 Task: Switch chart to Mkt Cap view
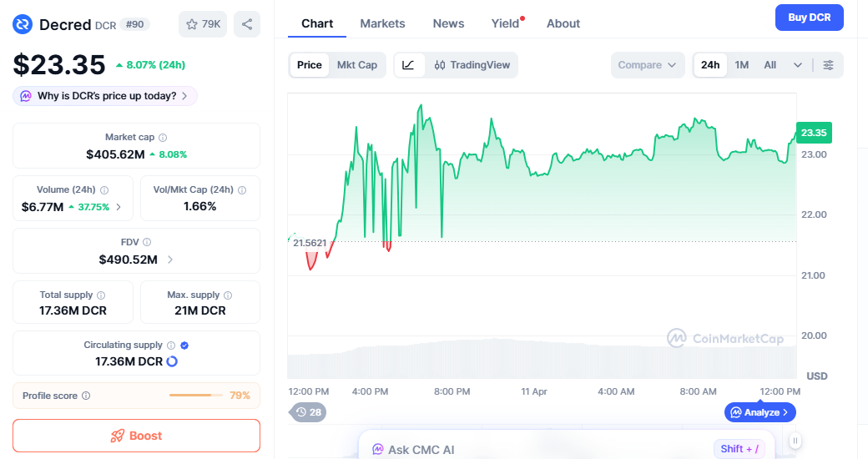click(357, 65)
